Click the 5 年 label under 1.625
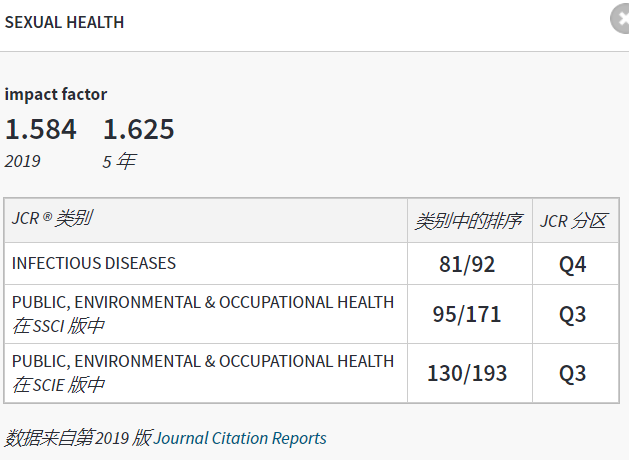629x460 pixels. 118,161
